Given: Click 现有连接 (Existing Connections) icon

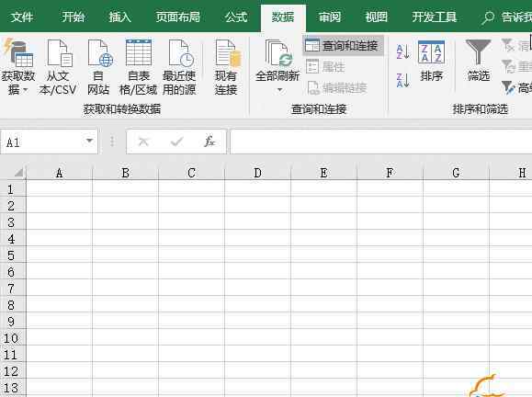Looking at the screenshot, I should (226, 67).
